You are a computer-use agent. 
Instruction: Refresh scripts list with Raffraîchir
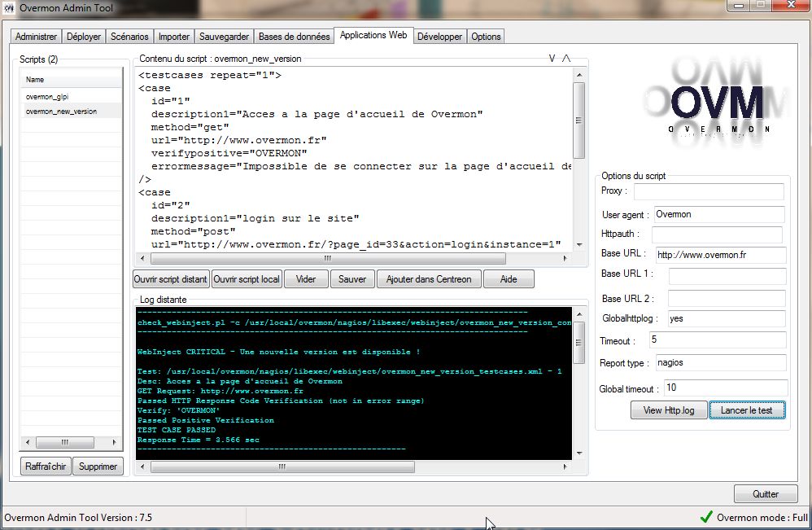(46, 466)
